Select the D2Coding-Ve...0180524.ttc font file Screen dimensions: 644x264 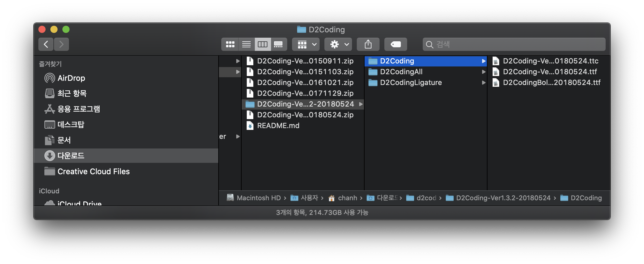coord(549,61)
